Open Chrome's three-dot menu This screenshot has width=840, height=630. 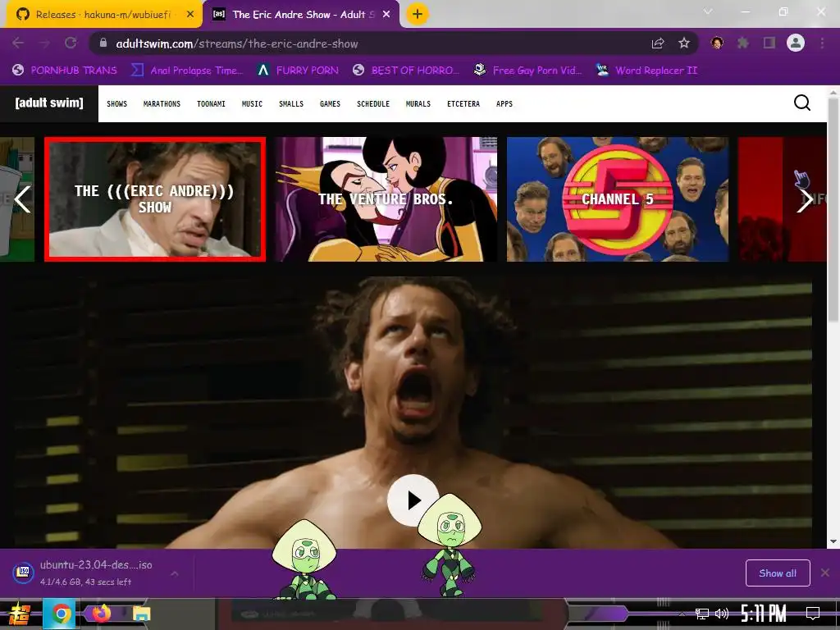822,43
